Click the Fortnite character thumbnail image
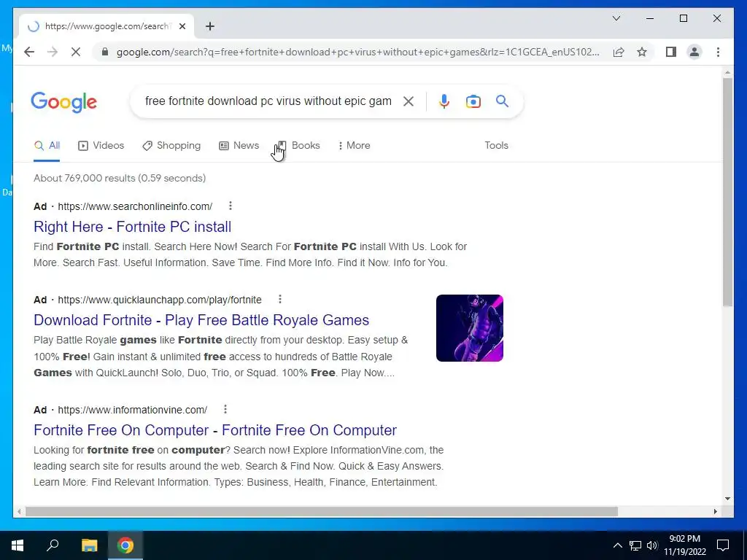Screen dimensions: 747x560 click(x=469, y=328)
